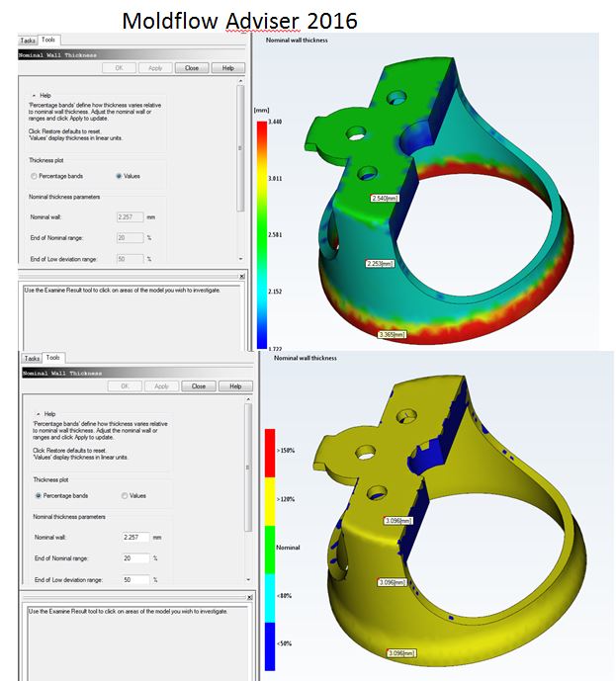
Task: Click the greyed OK button in upper panel
Action: (x=119, y=68)
